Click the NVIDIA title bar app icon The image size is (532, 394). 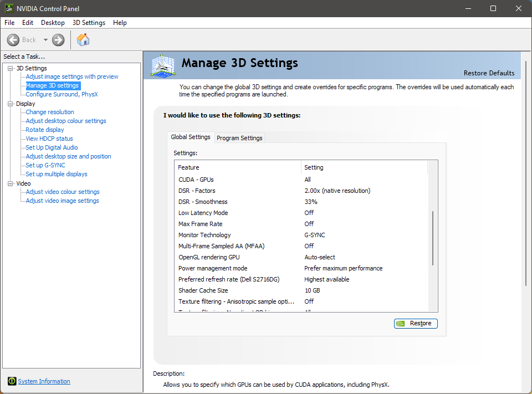[x=9, y=8]
